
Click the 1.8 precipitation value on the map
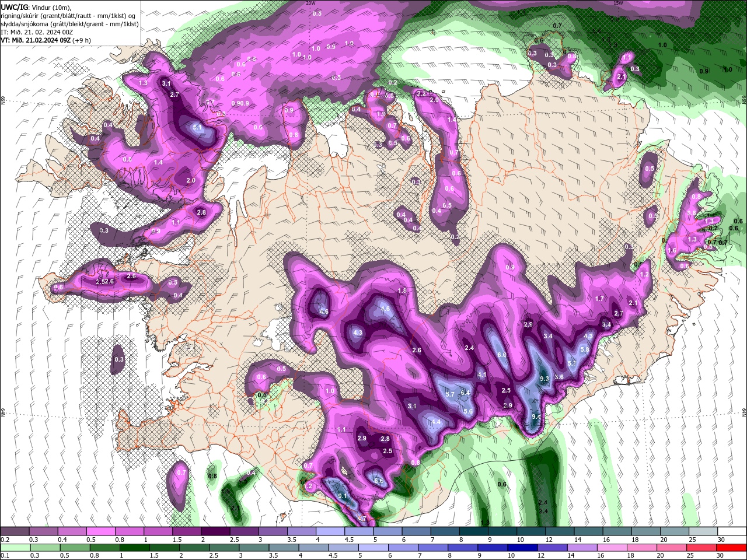point(402,290)
